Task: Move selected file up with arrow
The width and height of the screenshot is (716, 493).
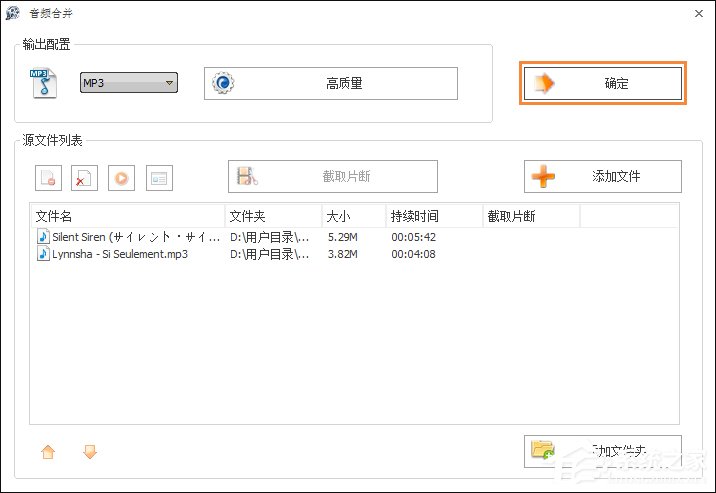Action: click(x=48, y=452)
